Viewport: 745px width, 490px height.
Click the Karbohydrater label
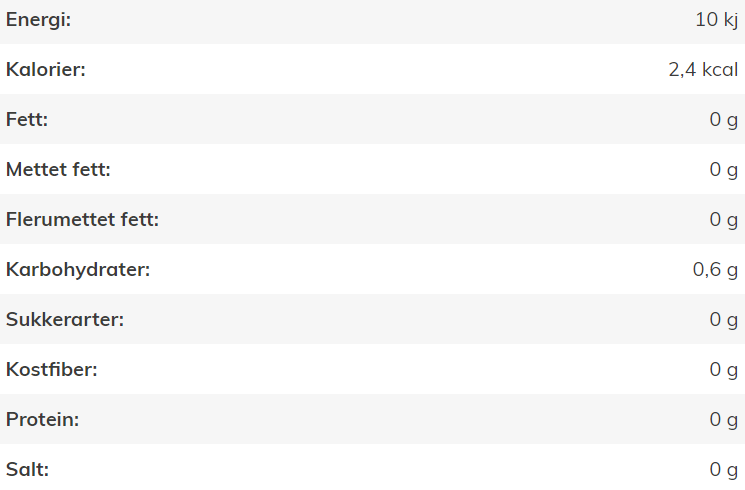pos(78,269)
